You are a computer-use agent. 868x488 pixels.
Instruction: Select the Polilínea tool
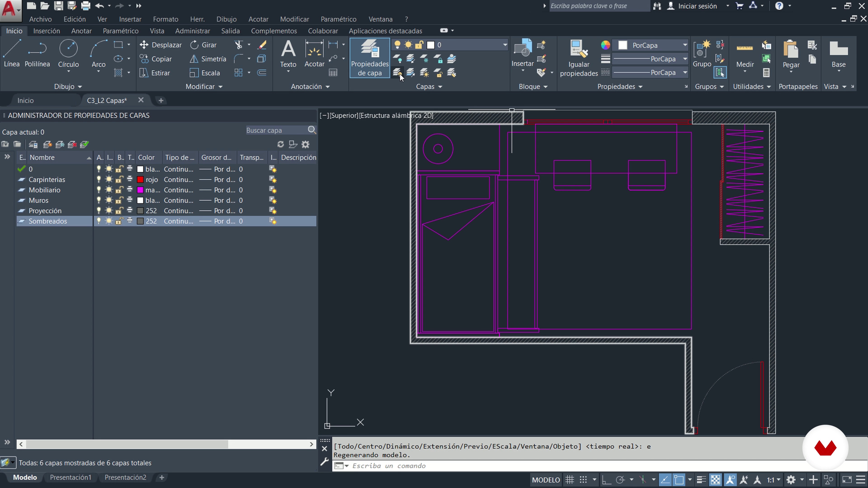tap(37, 53)
